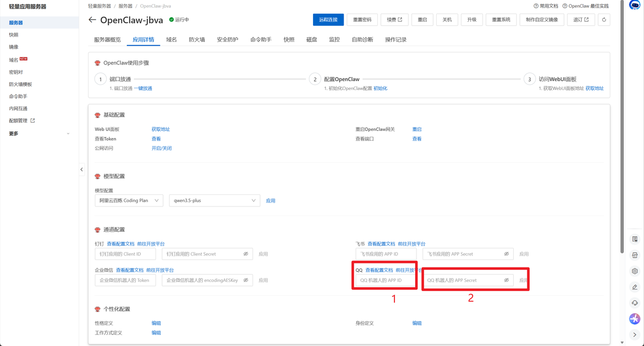The image size is (644, 346).
Task: Click the 钉钉应用的 Client ID field
Action: tap(125, 254)
